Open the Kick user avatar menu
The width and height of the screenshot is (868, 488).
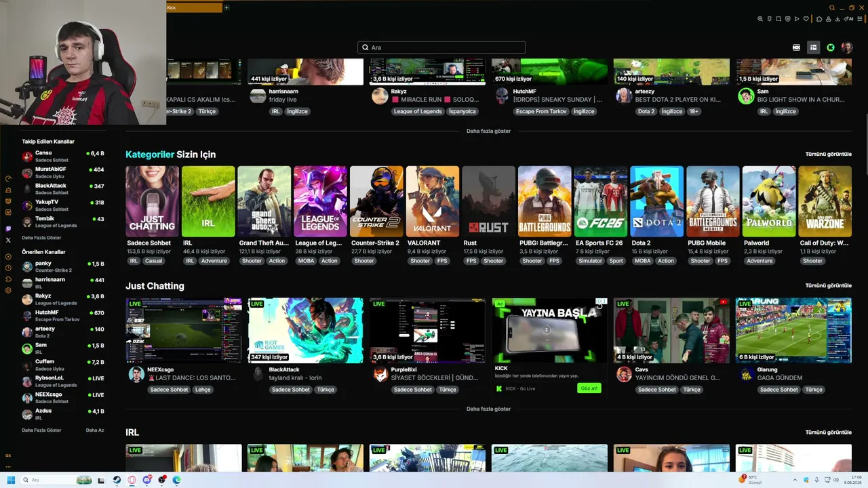pos(847,47)
